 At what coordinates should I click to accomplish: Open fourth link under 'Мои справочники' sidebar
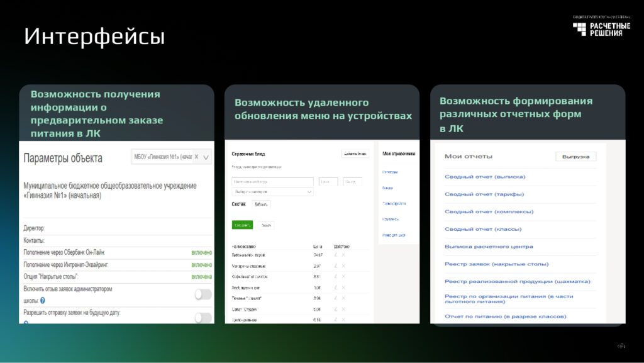391,220
